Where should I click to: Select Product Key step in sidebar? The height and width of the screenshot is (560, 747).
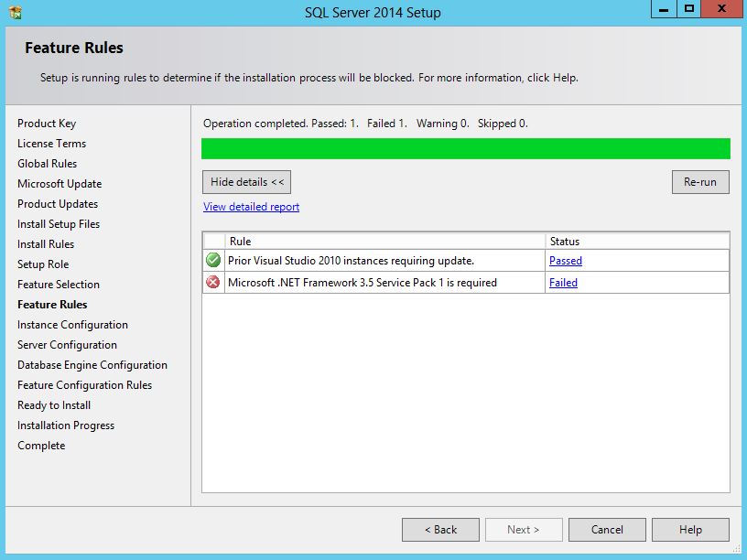(x=47, y=124)
